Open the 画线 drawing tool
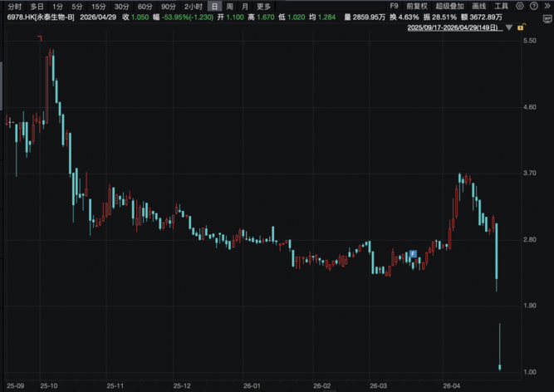Screen dimensions: 554x392 479,6
